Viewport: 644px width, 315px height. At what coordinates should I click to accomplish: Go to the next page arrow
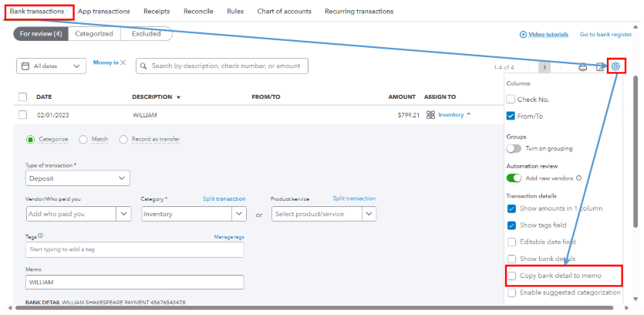pyautogui.click(x=561, y=67)
